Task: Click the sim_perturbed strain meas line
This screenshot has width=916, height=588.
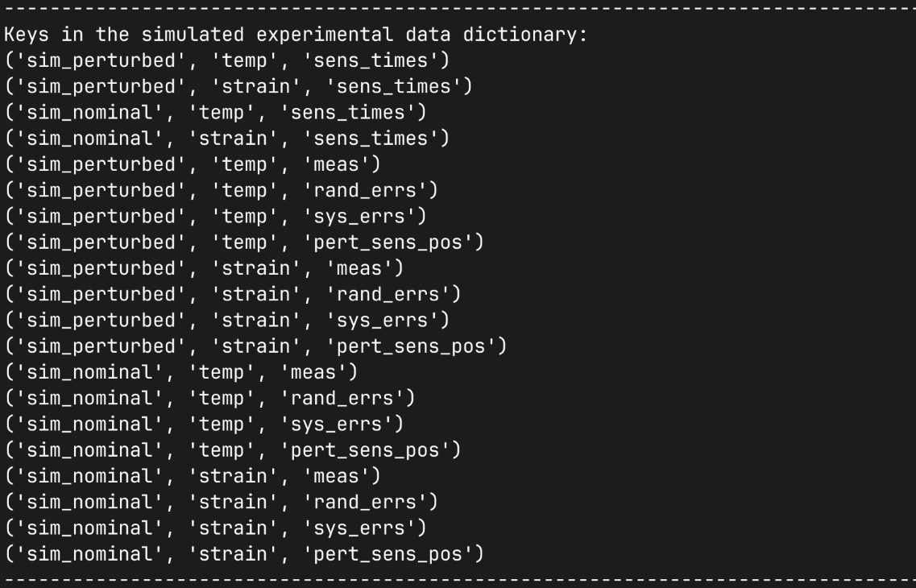Action: 204,268
